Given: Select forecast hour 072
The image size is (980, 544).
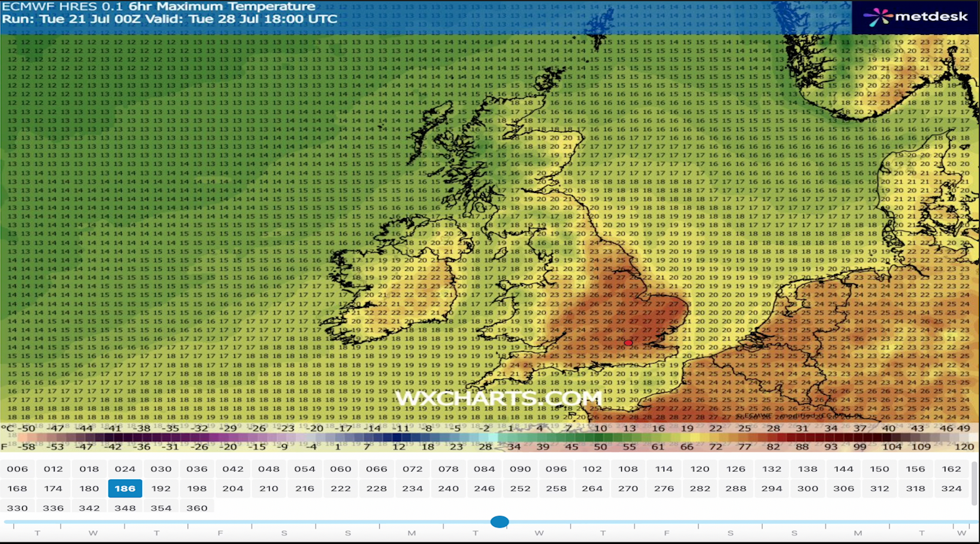Looking at the screenshot, I should point(413,469).
